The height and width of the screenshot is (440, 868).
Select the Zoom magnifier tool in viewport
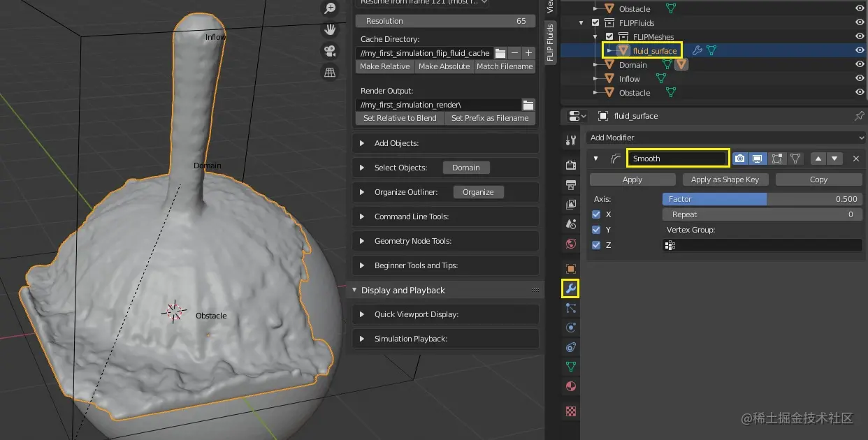tap(329, 9)
